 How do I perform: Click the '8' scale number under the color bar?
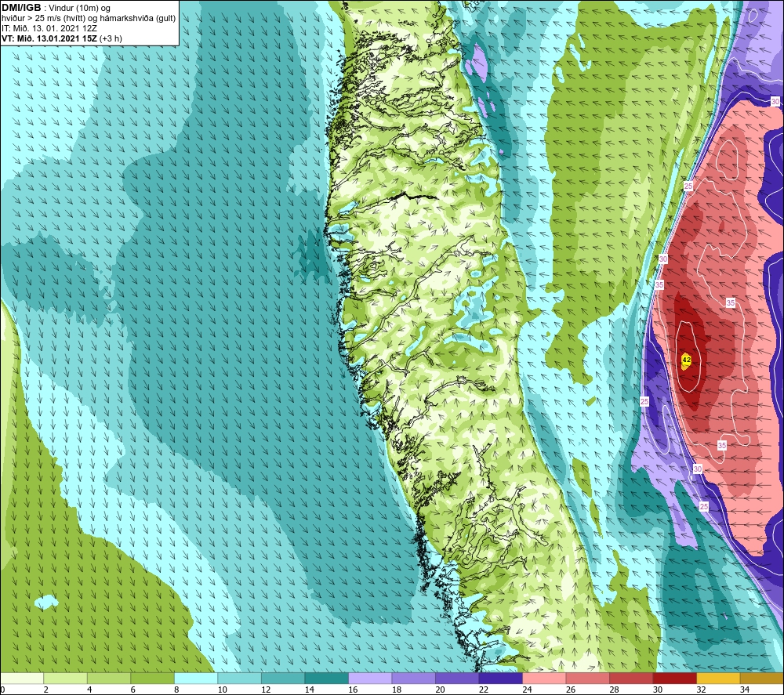point(177,690)
